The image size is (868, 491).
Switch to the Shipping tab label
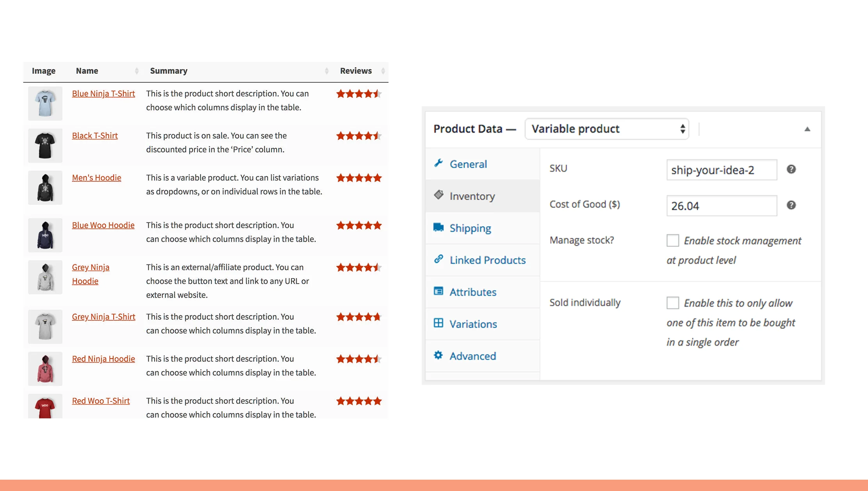click(470, 228)
